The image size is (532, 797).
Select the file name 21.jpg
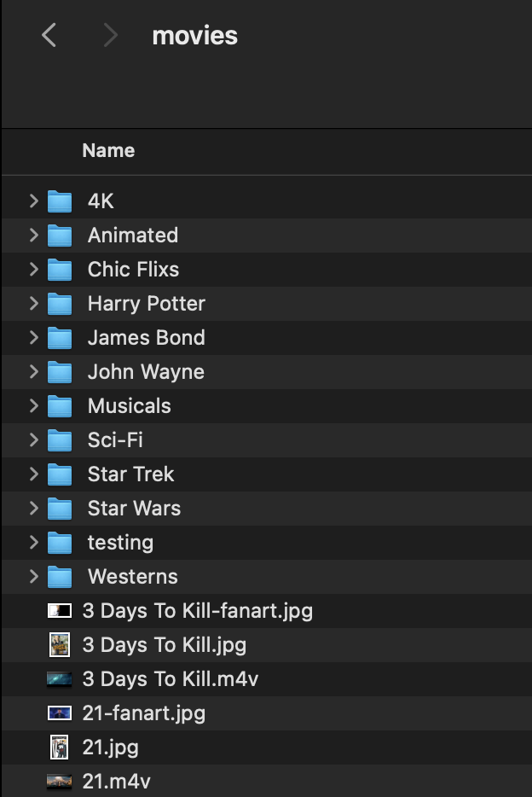[x=111, y=748]
